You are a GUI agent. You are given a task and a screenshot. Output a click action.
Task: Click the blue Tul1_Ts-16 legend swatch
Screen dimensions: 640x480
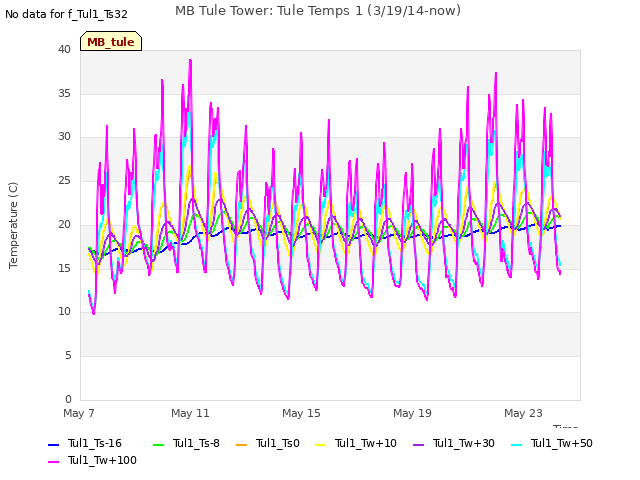point(53,444)
